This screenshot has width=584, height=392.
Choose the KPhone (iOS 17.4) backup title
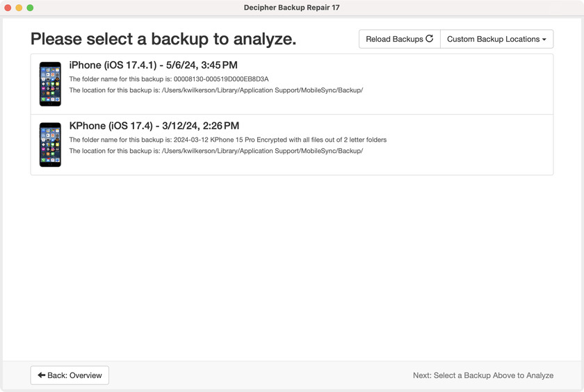pos(154,126)
